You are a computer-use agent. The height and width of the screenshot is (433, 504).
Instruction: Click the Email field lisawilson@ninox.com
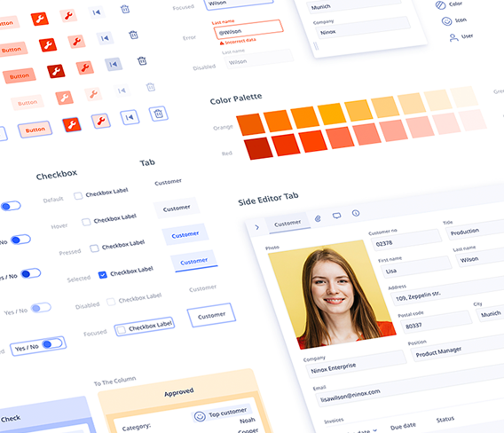click(x=410, y=384)
